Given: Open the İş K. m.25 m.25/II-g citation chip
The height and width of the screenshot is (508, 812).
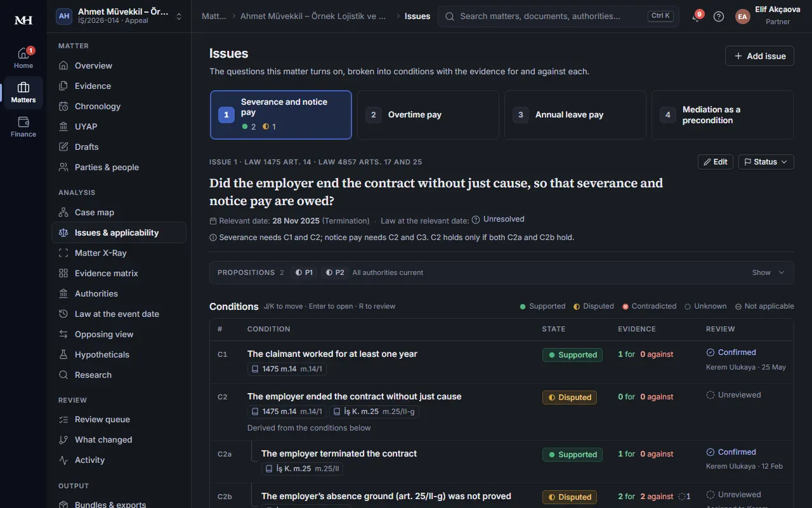Looking at the screenshot, I should (x=374, y=411).
